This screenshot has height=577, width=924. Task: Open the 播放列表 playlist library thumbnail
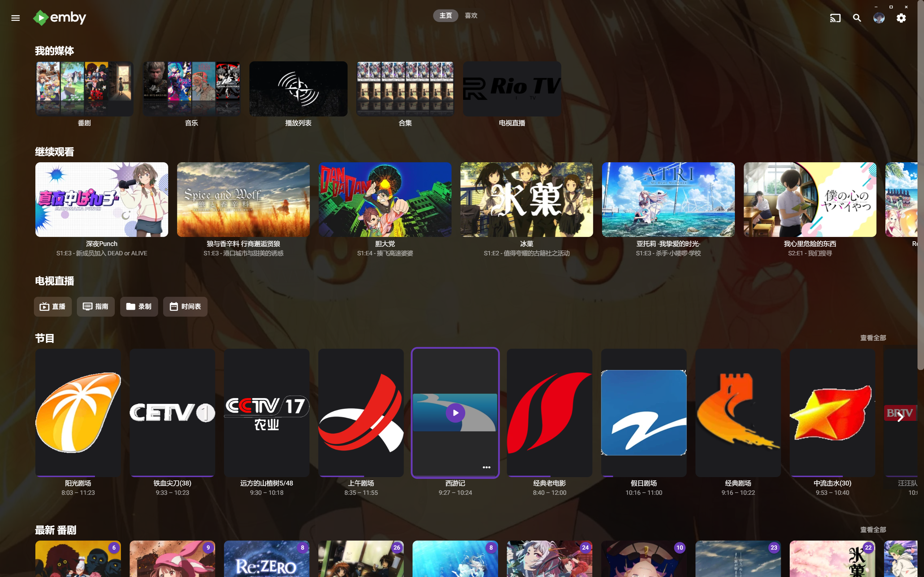tap(298, 89)
